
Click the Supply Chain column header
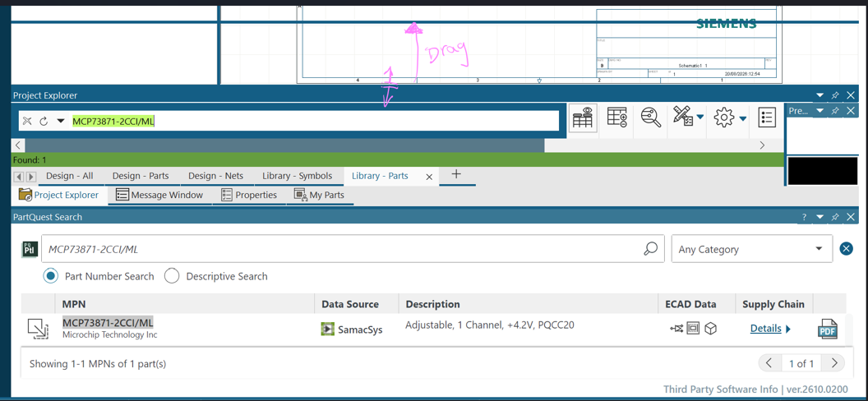point(773,304)
